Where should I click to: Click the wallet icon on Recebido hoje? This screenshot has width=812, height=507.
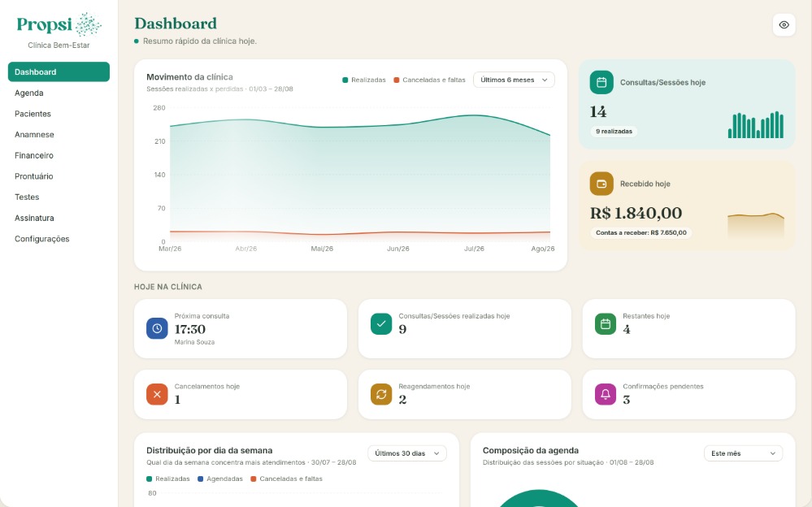tap(601, 184)
